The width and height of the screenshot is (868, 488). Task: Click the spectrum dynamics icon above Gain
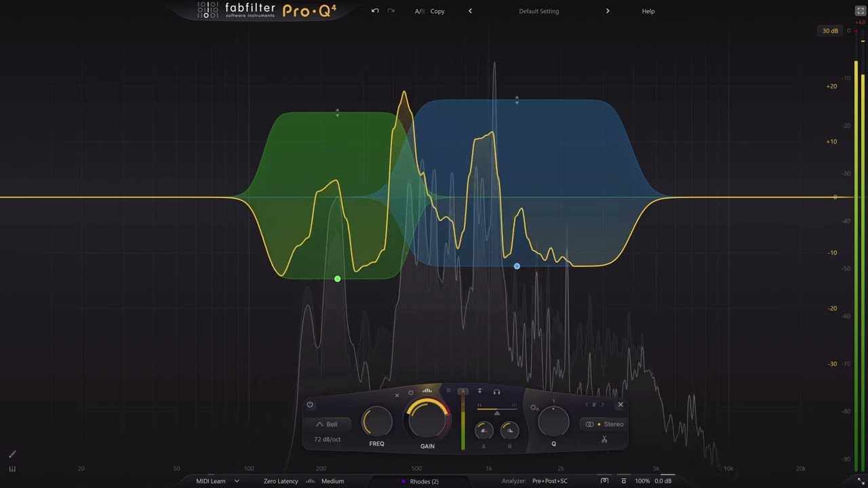click(427, 390)
